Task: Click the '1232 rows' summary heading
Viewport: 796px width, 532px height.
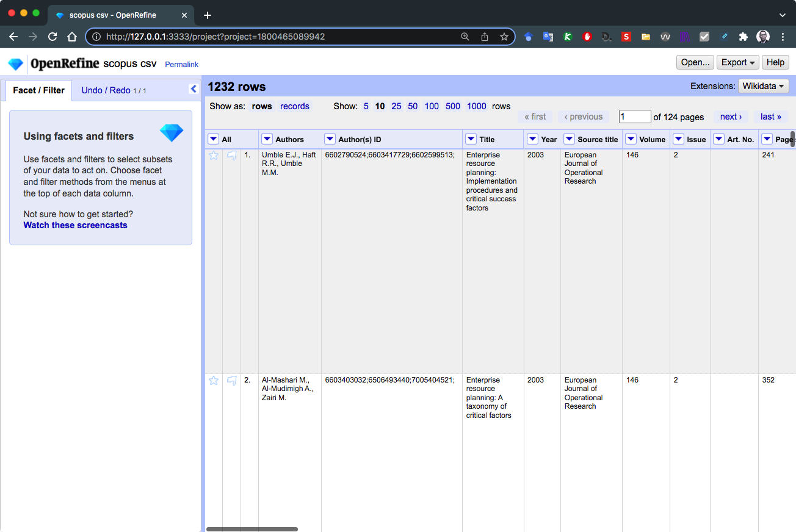Action: point(237,87)
